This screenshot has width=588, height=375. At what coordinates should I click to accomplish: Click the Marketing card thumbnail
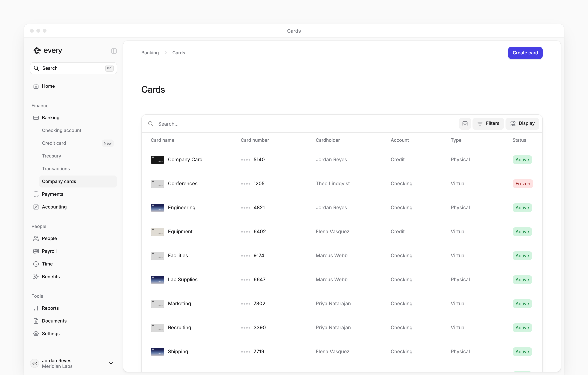[x=157, y=304]
